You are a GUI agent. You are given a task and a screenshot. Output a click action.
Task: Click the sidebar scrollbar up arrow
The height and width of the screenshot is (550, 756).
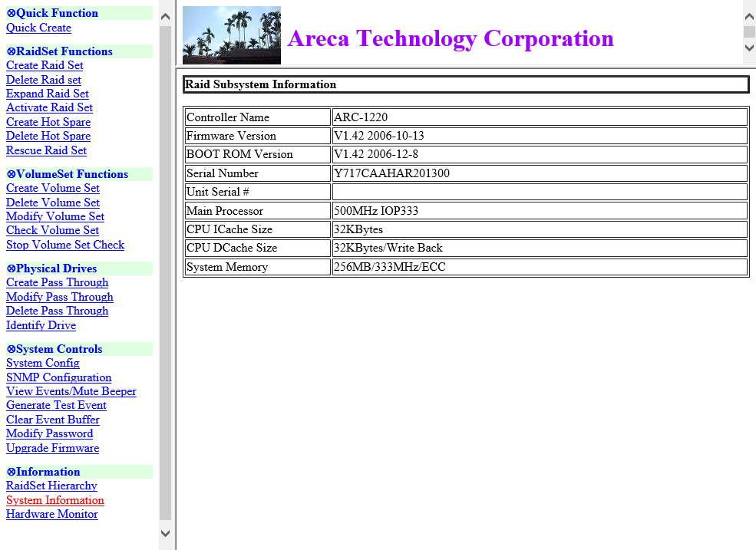(x=165, y=17)
